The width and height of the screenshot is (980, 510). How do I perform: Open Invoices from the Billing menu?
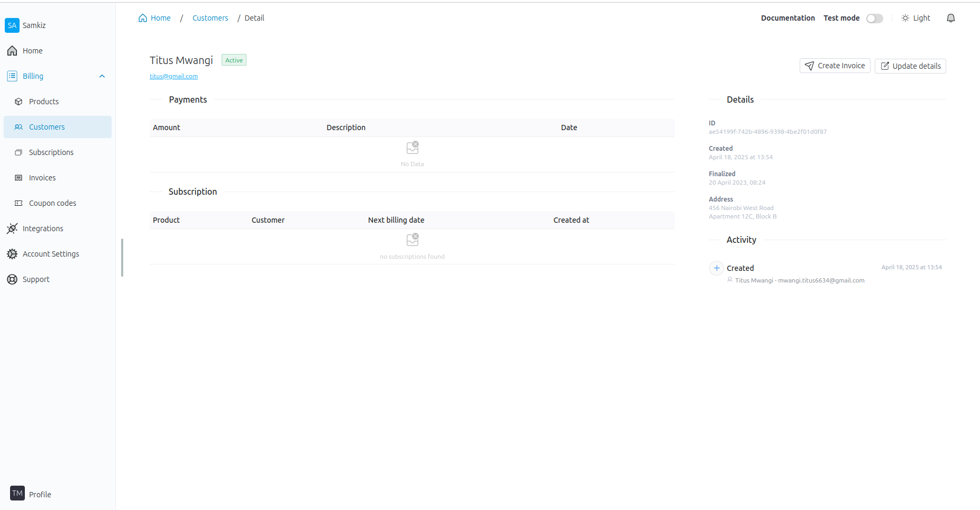(42, 178)
